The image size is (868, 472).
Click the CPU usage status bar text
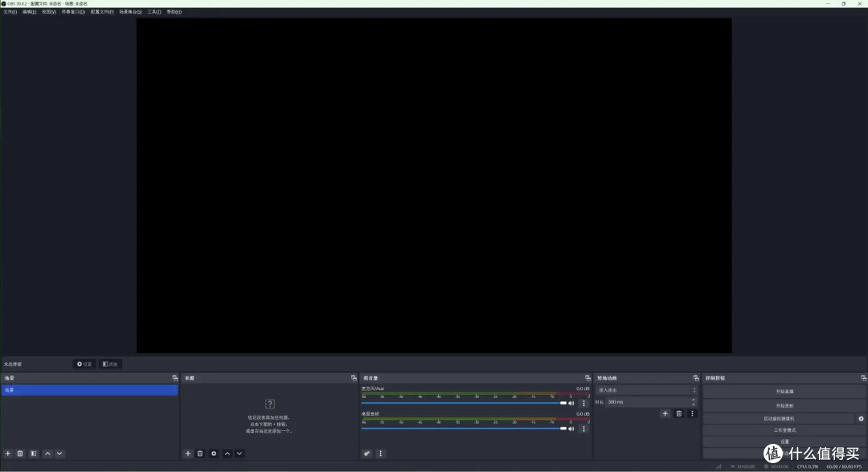point(807,466)
